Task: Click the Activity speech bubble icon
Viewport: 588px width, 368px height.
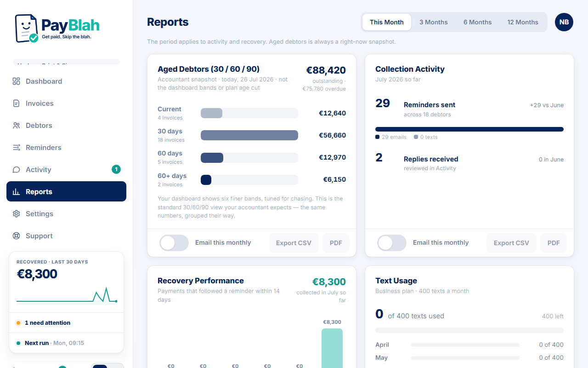Action: (x=17, y=170)
